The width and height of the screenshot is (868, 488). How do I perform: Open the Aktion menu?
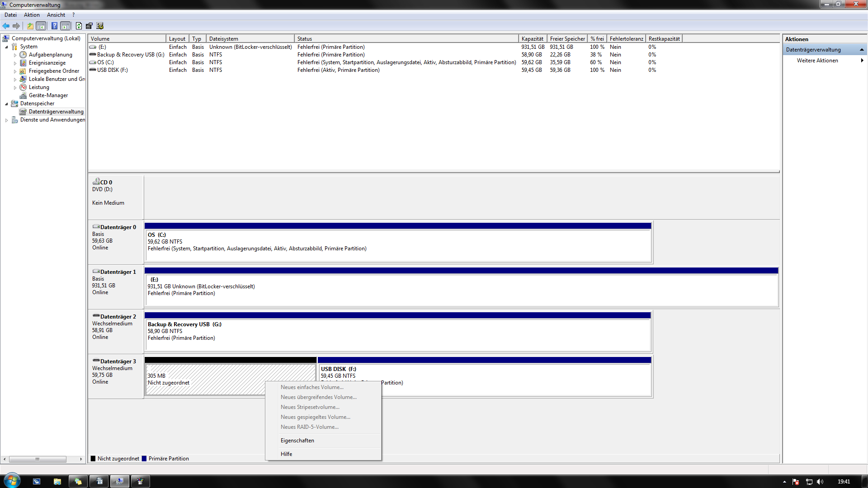32,15
